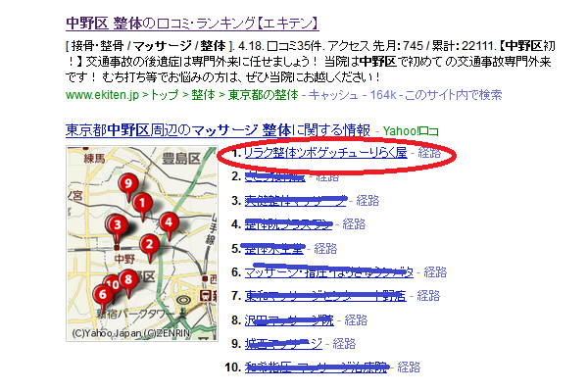Click map pin number 1
Screen dimensions: 588x392
(142, 204)
